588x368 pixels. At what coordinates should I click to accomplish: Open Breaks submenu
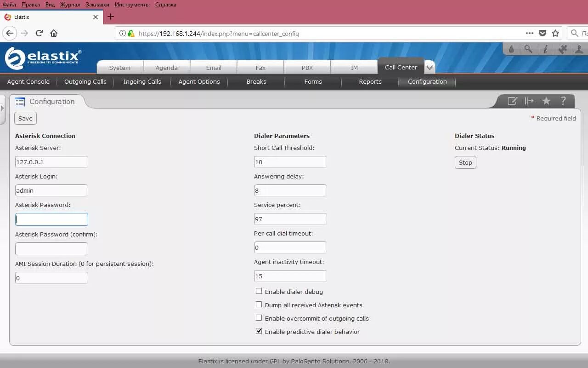point(256,81)
